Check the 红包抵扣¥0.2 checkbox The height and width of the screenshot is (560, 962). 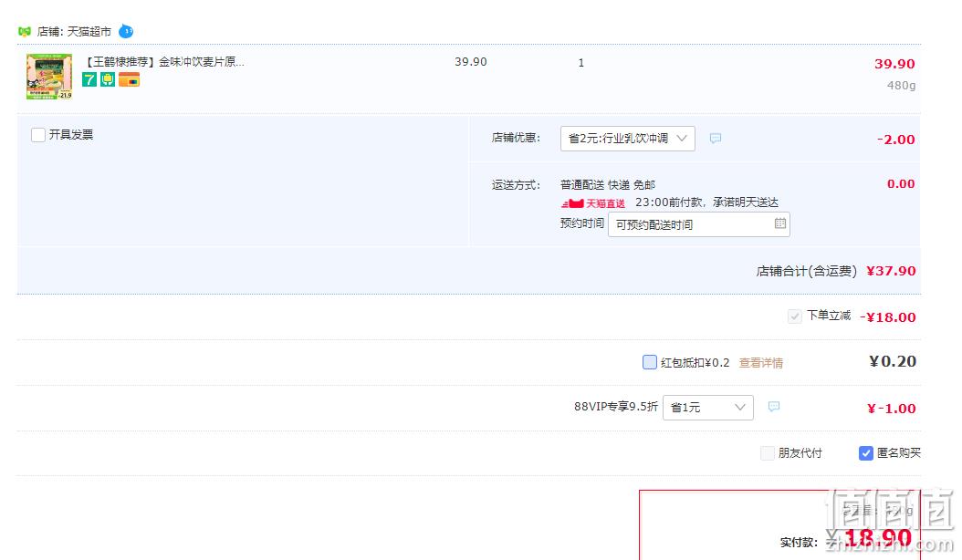coord(650,362)
